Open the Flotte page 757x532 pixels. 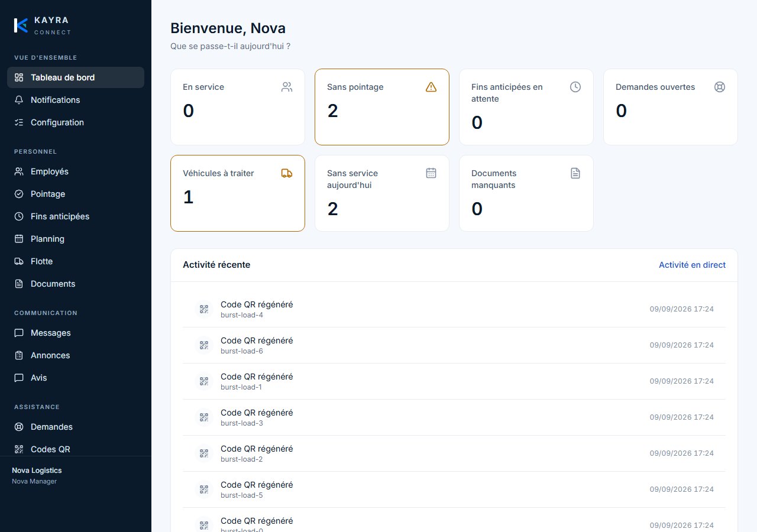[x=76, y=261]
